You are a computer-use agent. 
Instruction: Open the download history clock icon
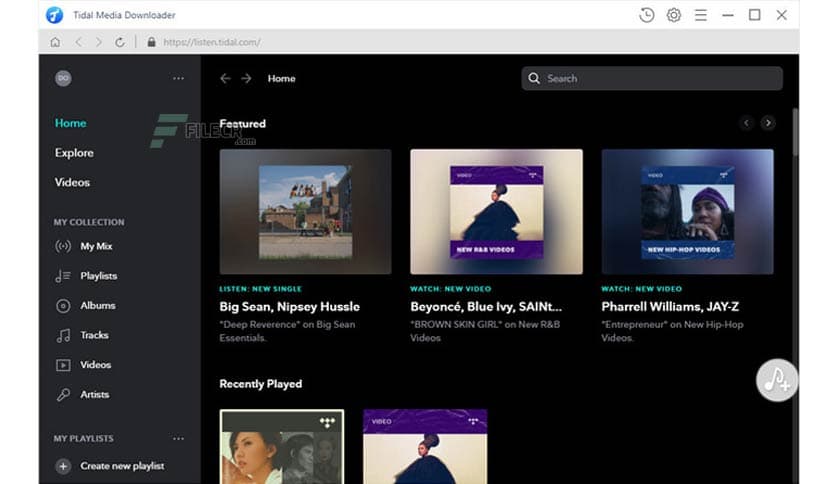(x=646, y=15)
